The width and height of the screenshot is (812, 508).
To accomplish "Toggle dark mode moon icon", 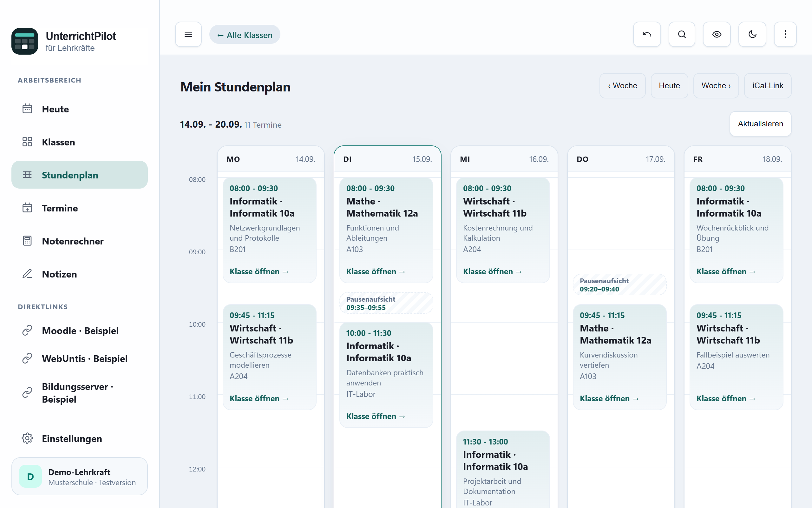I will click(x=752, y=34).
